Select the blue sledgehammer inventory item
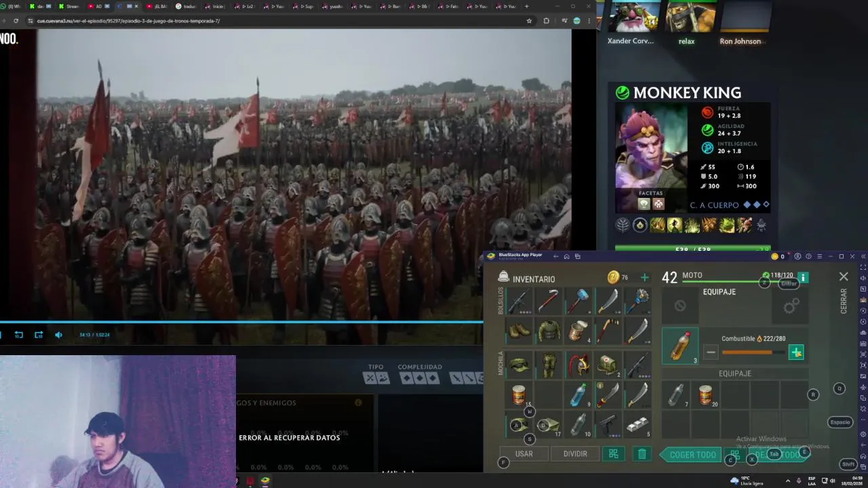Viewport: 868px width, 488px height. 579,301
